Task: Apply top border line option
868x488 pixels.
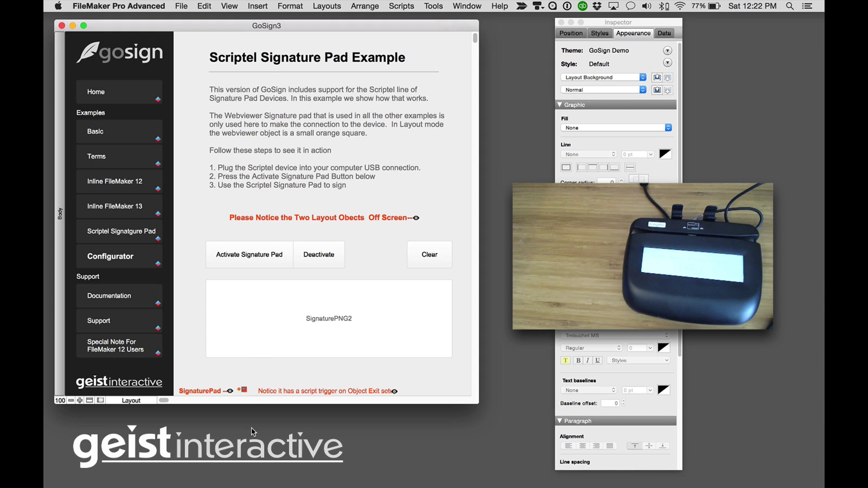Action: pos(593,167)
